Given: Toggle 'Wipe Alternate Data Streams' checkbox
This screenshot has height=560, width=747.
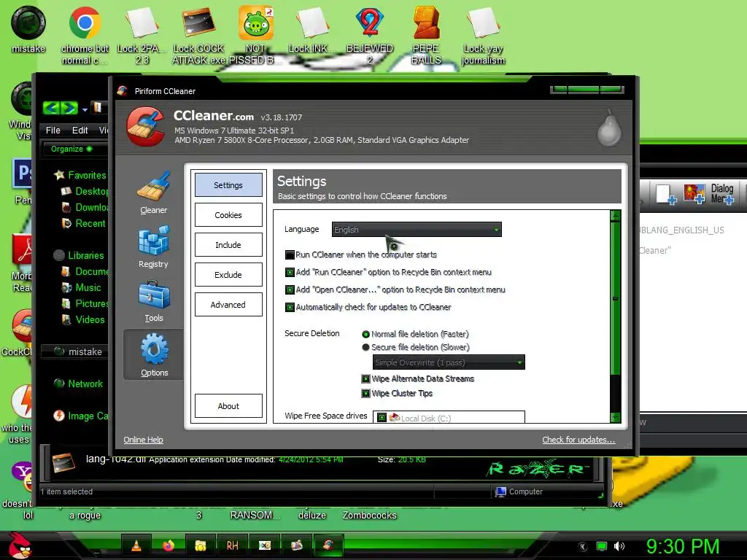Looking at the screenshot, I should point(366,379).
